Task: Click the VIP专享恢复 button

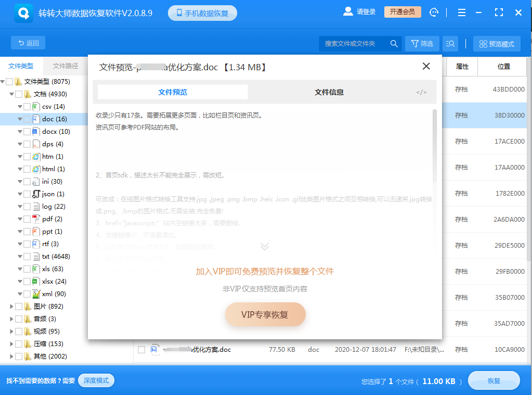Action: (x=265, y=314)
